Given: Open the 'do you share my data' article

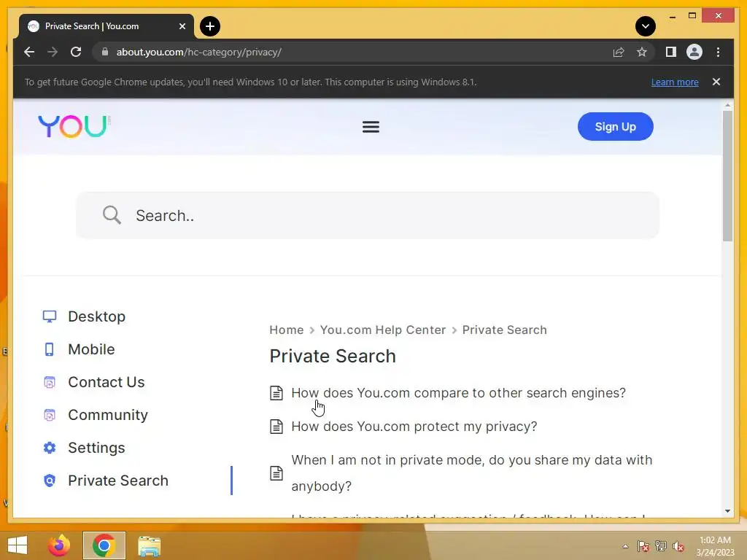Looking at the screenshot, I should point(472,472).
